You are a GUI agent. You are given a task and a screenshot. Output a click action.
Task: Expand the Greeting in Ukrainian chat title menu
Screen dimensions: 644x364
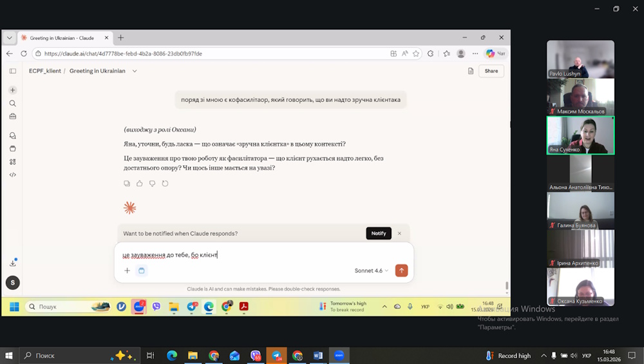click(135, 71)
